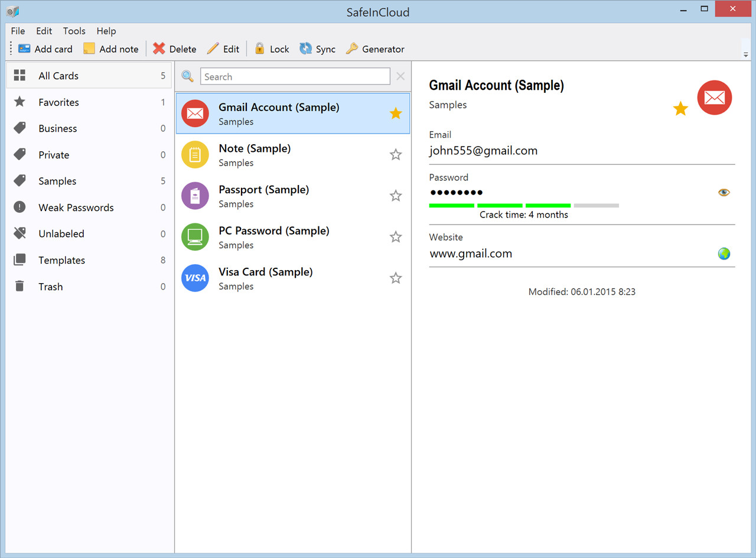The image size is (756, 558).
Task: Click the Weak Passwords warning icon
Action: [x=19, y=207]
